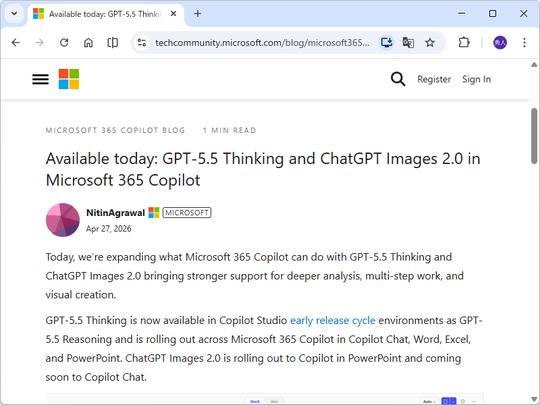540x405 pixels.
Task: Open the Microsoft 365 Copilot Blog link
Action: (115, 130)
